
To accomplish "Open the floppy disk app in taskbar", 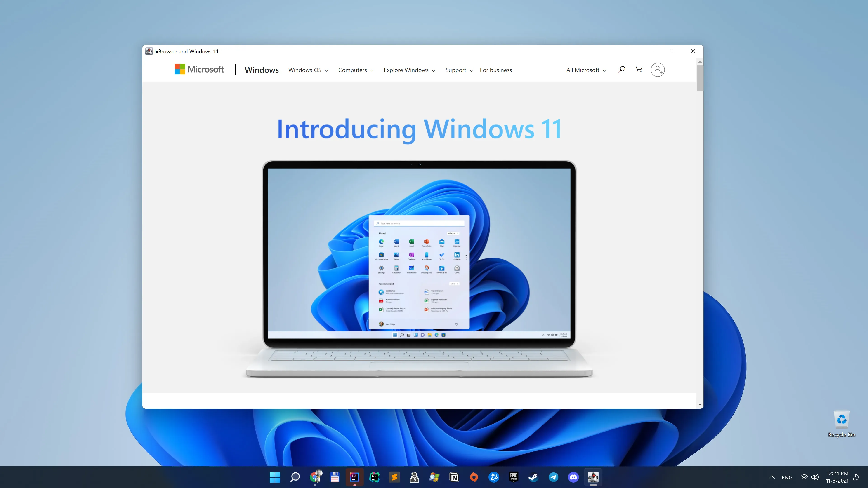I will (335, 477).
